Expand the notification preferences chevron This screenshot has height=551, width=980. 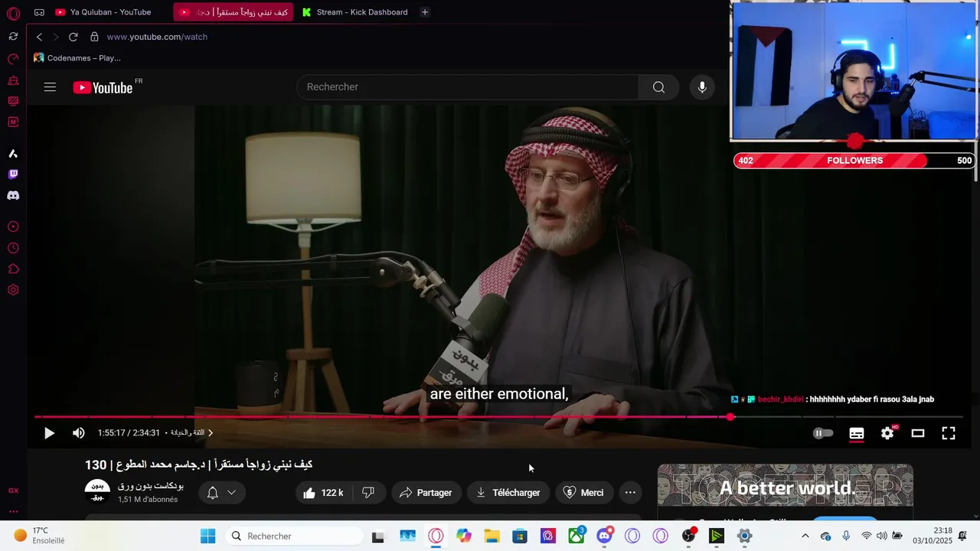coord(231,493)
